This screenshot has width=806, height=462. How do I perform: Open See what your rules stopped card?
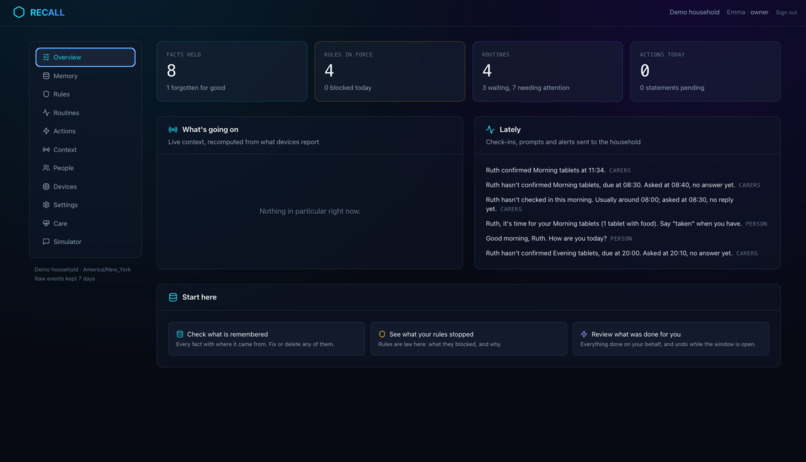point(468,339)
